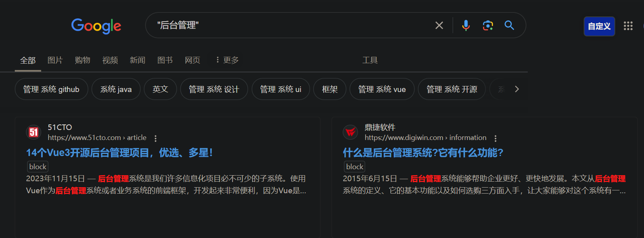Image resolution: width=644 pixels, height=238 pixels.
Task: Open the three-dot menu for 51CTO result
Action: click(155, 138)
